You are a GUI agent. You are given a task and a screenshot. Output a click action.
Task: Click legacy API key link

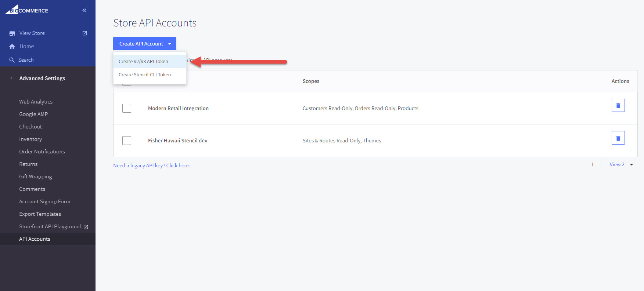152,165
